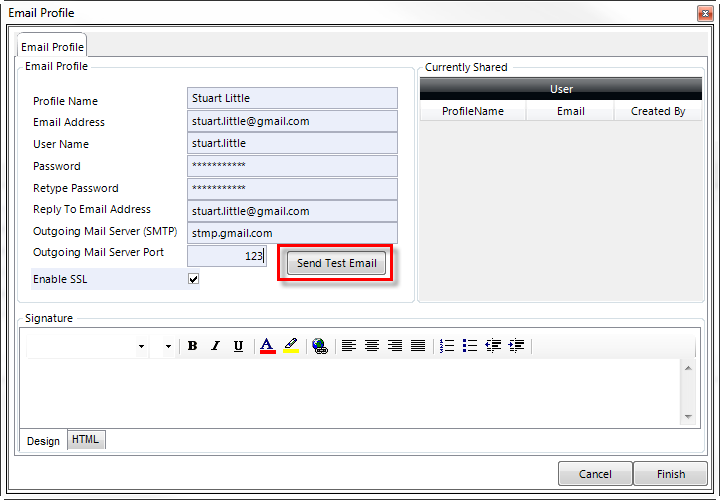
Task: Uncheck the Enable SSL checkbox
Action: coord(193,279)
